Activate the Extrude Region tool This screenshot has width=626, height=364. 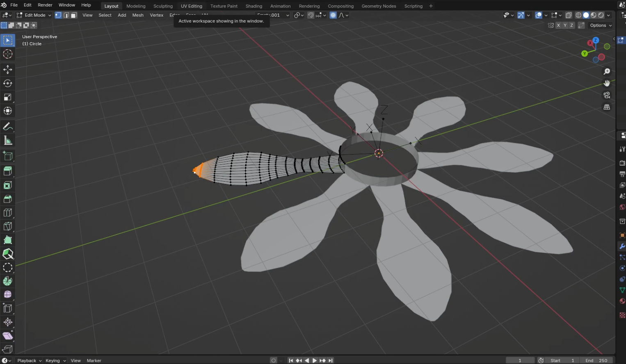point(8,171)
